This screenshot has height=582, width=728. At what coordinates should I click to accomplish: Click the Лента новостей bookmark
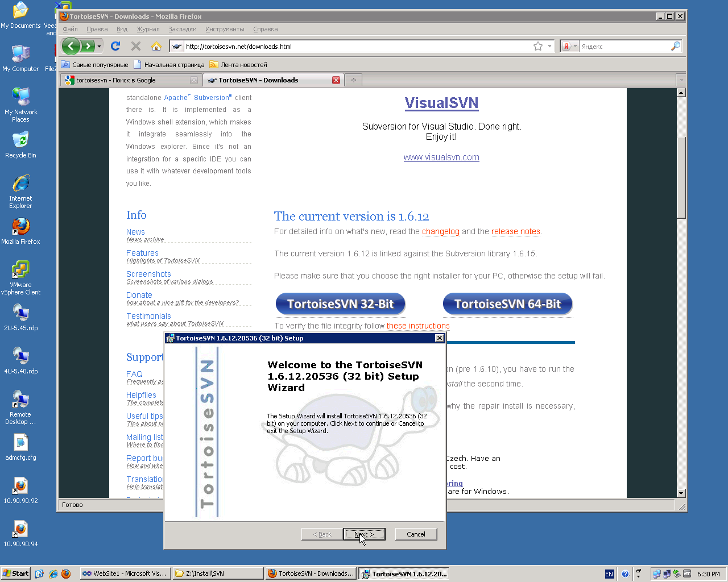tap(238, 65)
